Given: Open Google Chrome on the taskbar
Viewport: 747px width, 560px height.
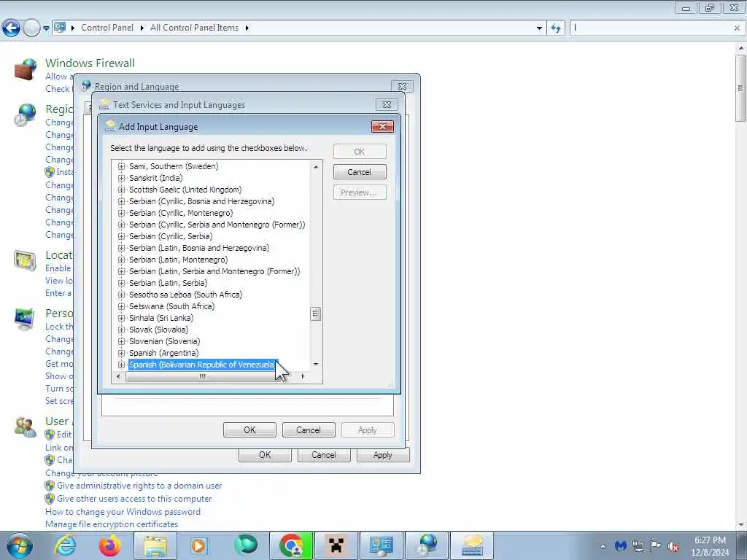Looking at the screenshot, I should pos(292,545).
